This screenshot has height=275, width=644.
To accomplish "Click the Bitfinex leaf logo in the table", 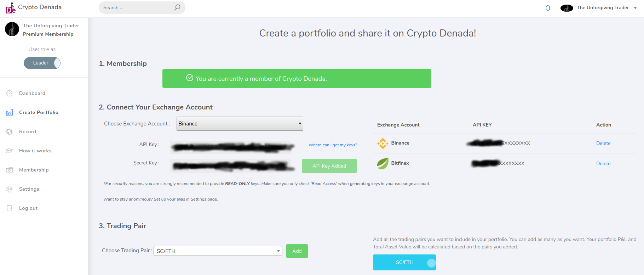I will [x=383, y=163].
